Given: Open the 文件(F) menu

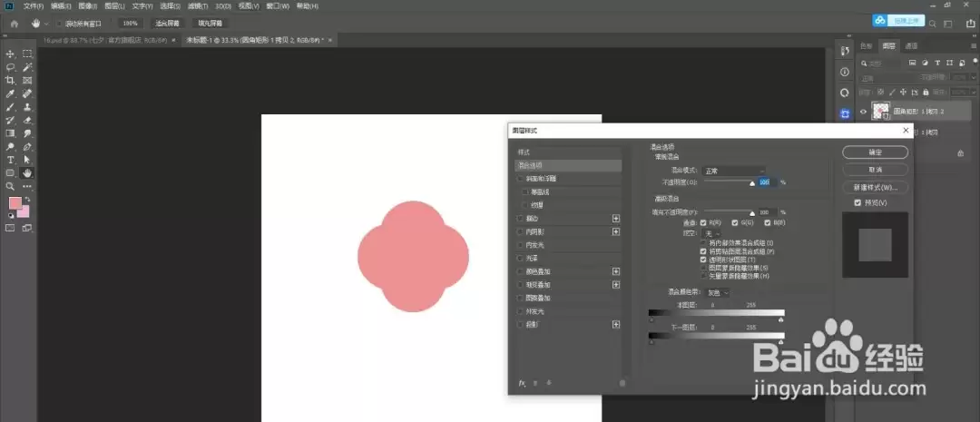Looking at the screenshot, I should (34, 6).
